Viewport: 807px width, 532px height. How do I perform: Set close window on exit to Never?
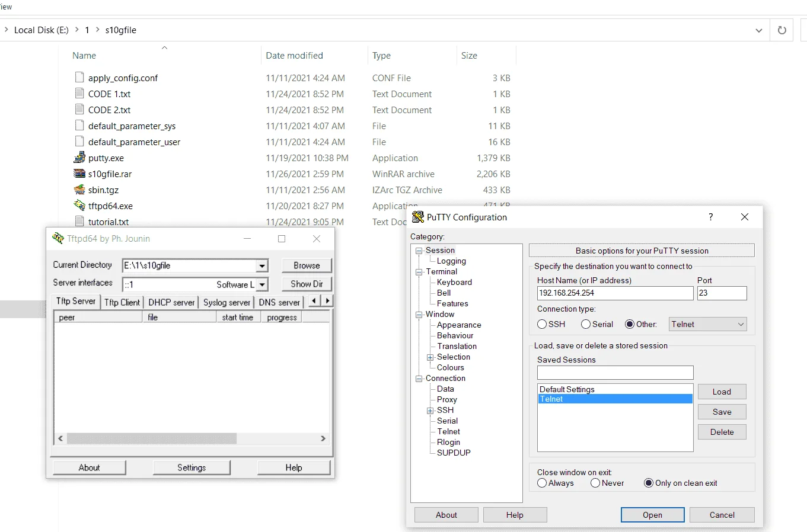click(595, 483)
